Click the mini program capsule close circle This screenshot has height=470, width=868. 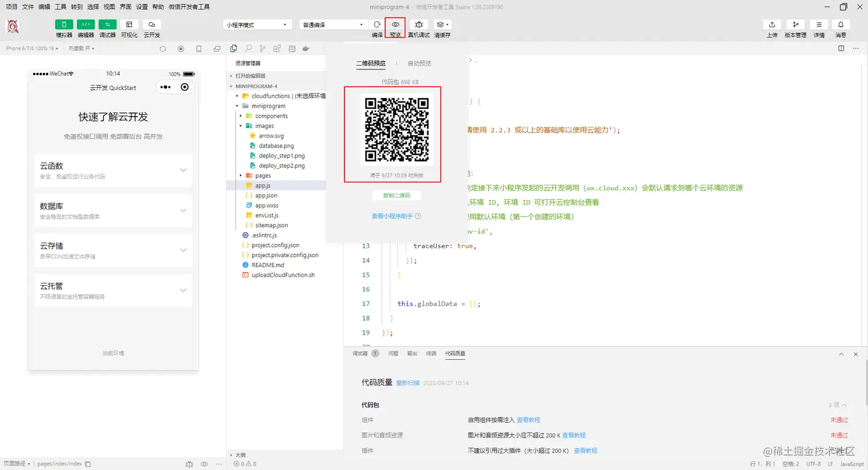(185, 87)
